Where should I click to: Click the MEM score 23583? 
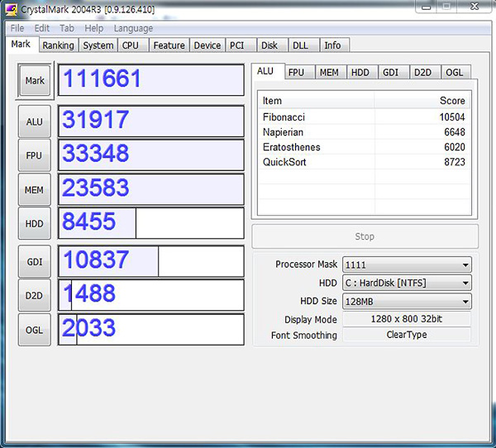point(151,189)
